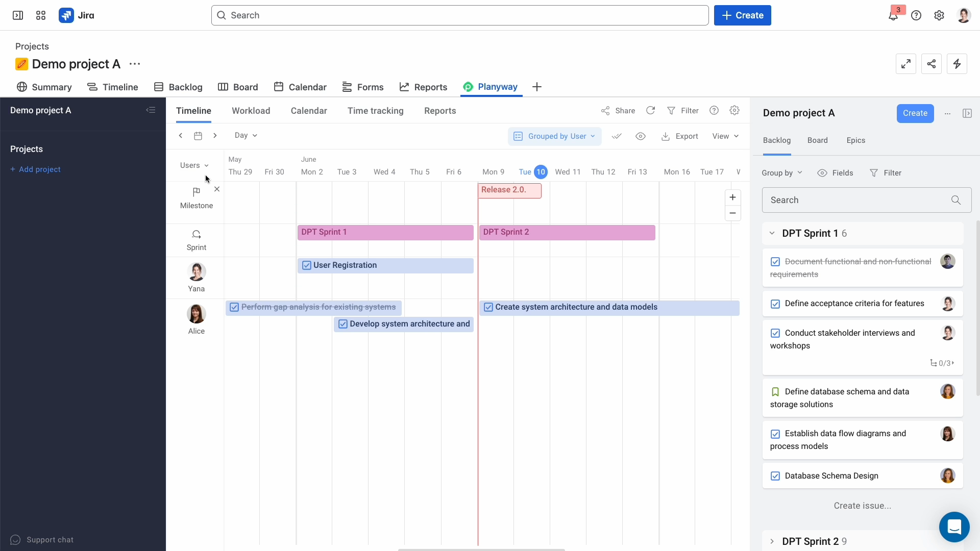Check the User Registration task checkbox
This screenshot has width=980, height=551.
click(307, 265)
